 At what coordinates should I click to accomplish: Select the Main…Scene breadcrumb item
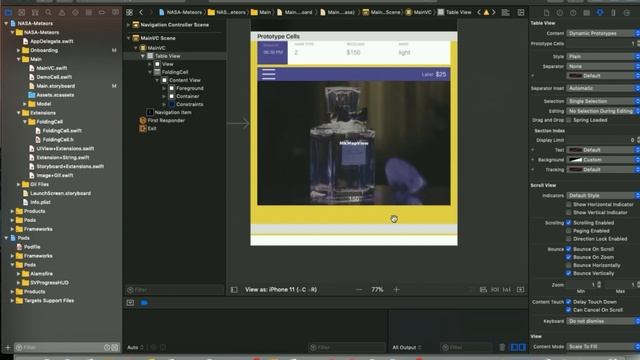click(382, 12)
